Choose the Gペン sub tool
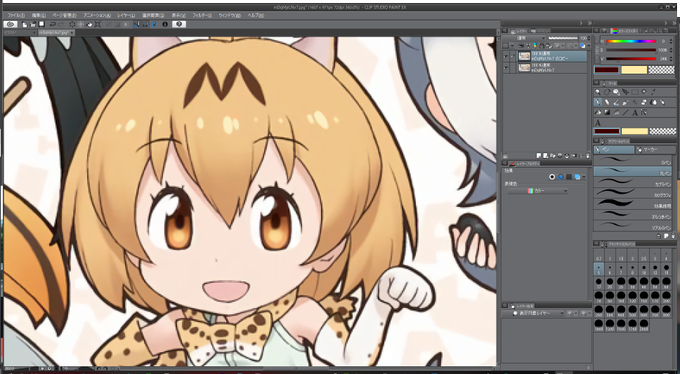Viewport: 680px width, 374px height. point(633,160)
